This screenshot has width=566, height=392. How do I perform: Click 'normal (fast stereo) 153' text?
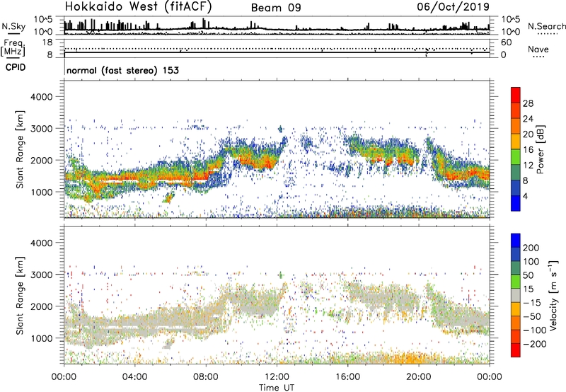click(122, 70)
